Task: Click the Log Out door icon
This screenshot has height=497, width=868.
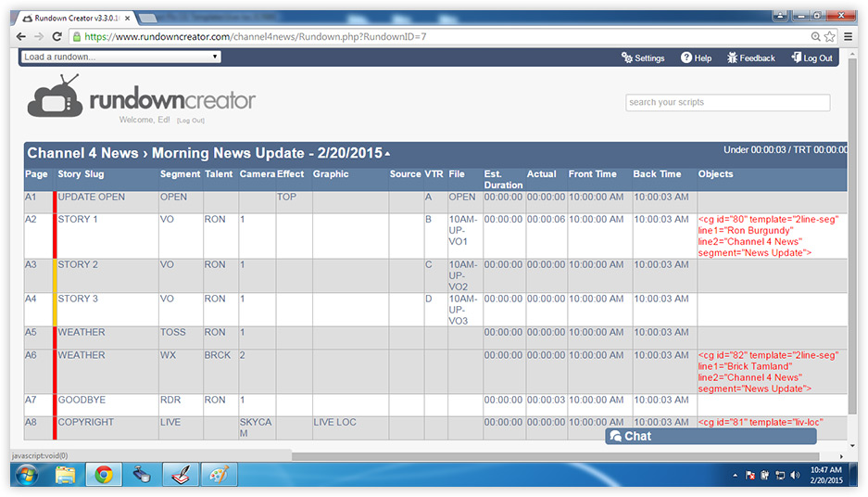Action: click(x=796, y=57)
